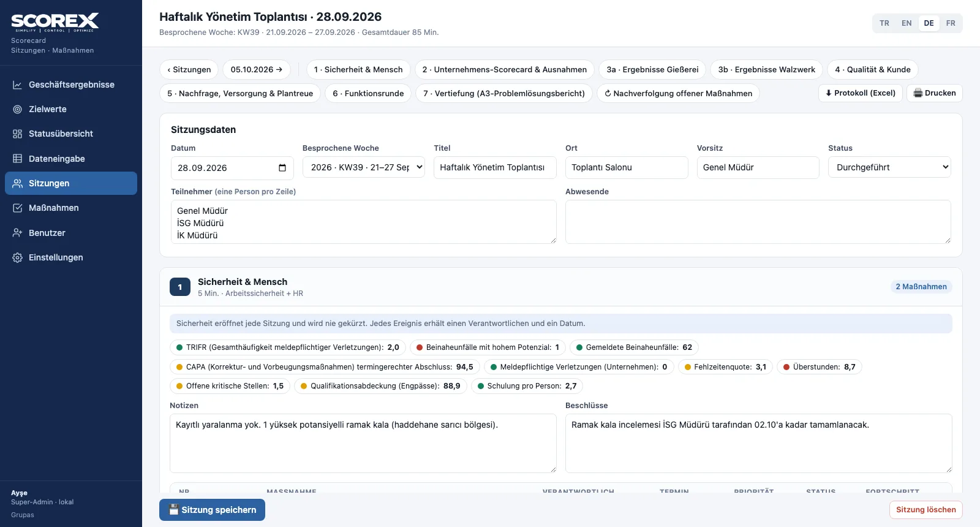The image size is (980, 527).
Task: Jump to section 1 Sicherheit & Mensch
Action: 358,70
